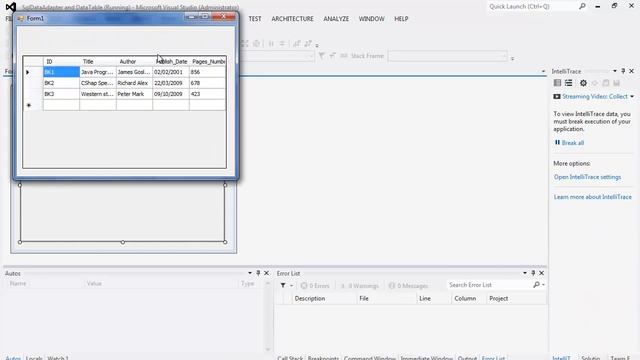Viewport: 640px width, 360px height.
Task: Open the ARCHITECTURE menu
Action: [292, 19]
